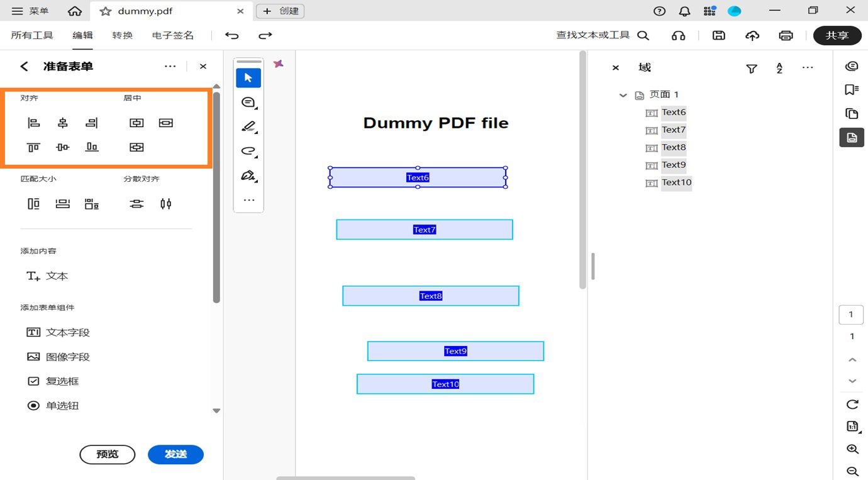The height and width of the screenshot is (480, 868).
Task: Close the 域 fields panel
Action: click(616, 68)
